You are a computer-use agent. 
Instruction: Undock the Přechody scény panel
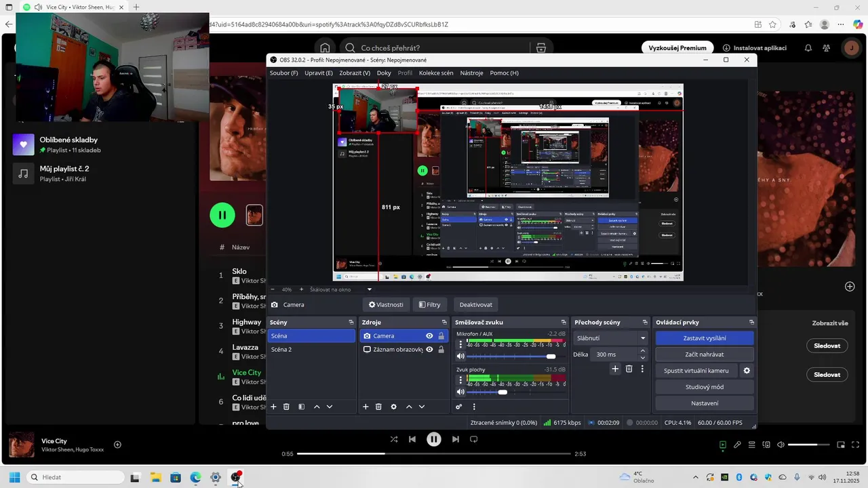644,323
